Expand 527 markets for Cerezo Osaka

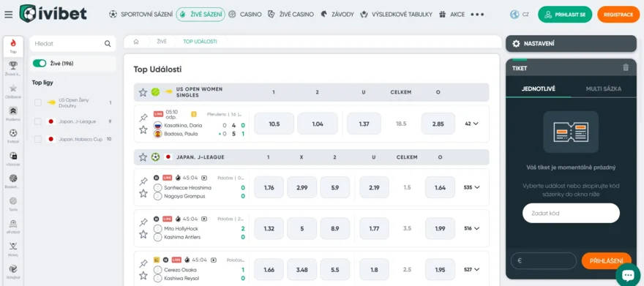point(471,270)
